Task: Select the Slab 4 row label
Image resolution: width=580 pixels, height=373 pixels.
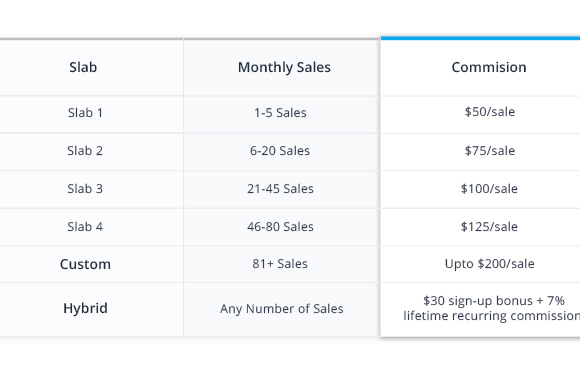Action: pos(85,226)
